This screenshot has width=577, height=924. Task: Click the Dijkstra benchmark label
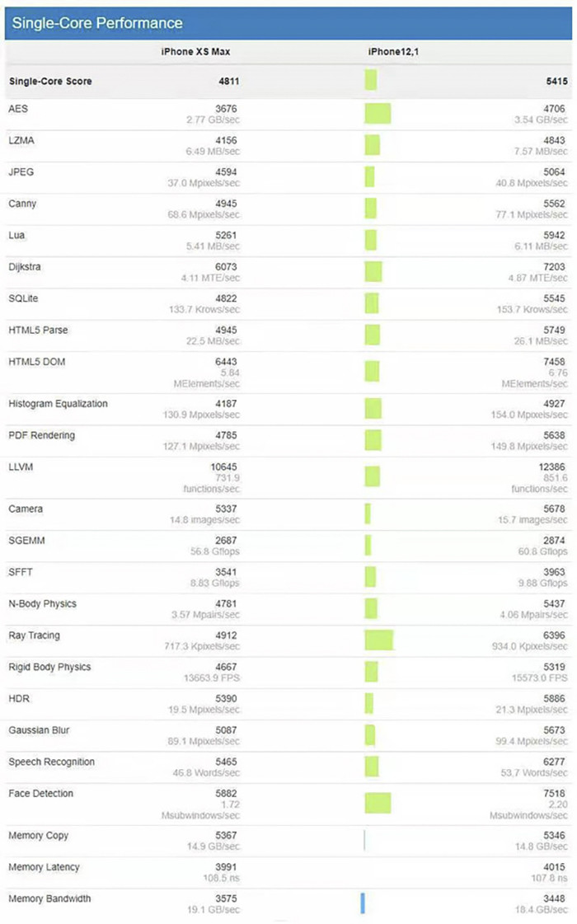[x=25, y=267]
